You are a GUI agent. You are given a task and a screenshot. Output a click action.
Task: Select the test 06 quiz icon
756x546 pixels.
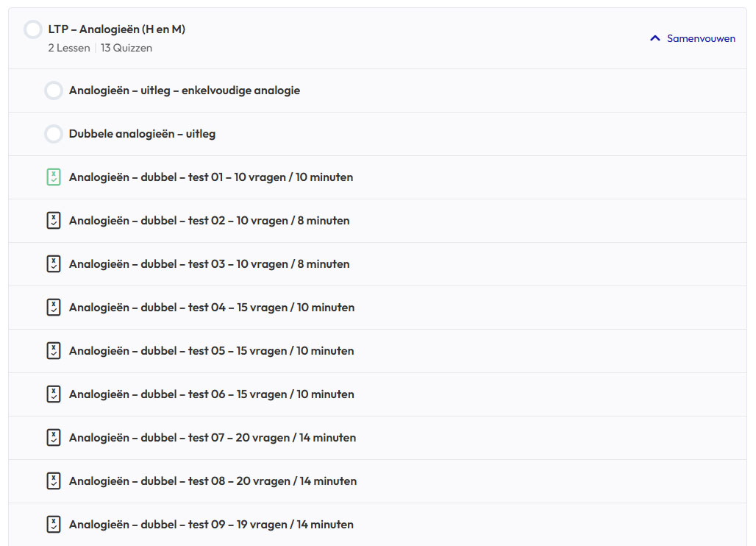click(53, 394)
